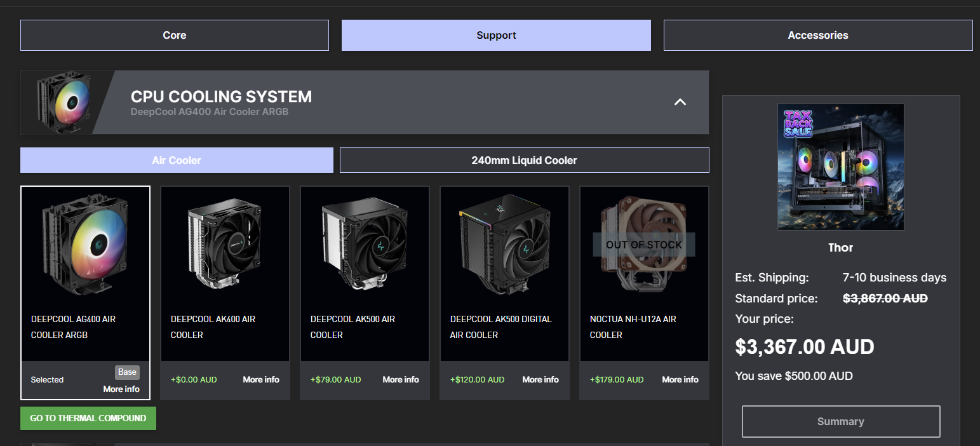Click the Go To Thermal Compound button
This screenshot has height=446, width=980.
pos(88,418)
